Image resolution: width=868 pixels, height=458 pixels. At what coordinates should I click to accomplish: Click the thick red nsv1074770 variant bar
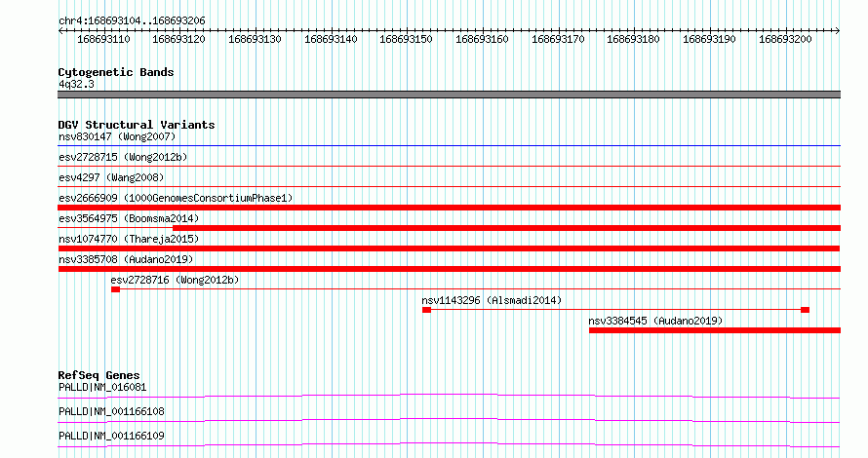pos(449,248)
